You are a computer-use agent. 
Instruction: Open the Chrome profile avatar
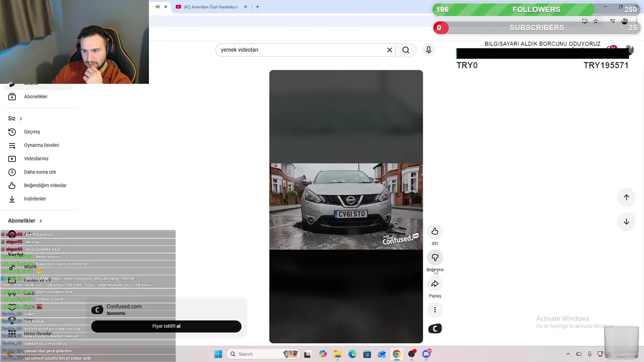(x=624, y=21)
